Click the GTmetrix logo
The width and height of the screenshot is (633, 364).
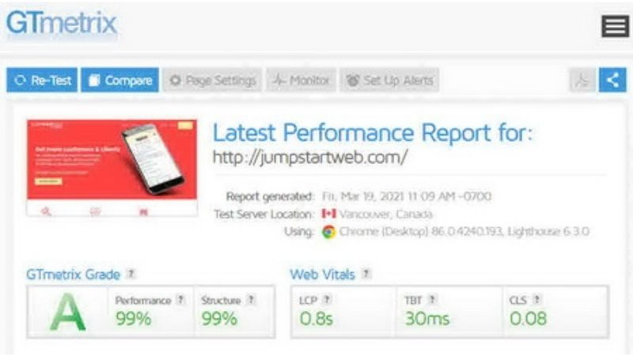(62, 23)
